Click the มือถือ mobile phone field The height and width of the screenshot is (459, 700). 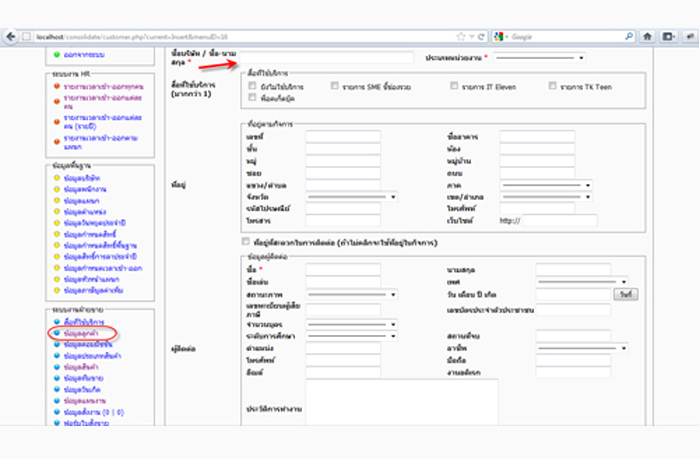click(x=573, y=360)
